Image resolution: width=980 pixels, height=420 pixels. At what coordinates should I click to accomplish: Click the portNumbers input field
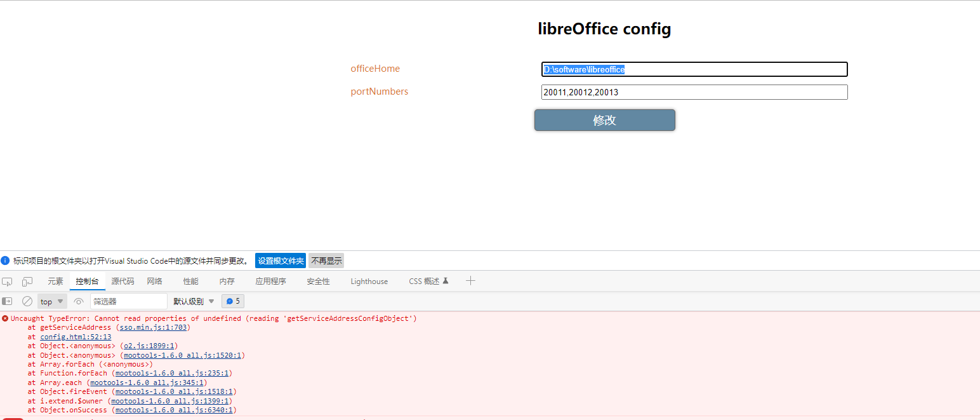click(x=694, y=92)
